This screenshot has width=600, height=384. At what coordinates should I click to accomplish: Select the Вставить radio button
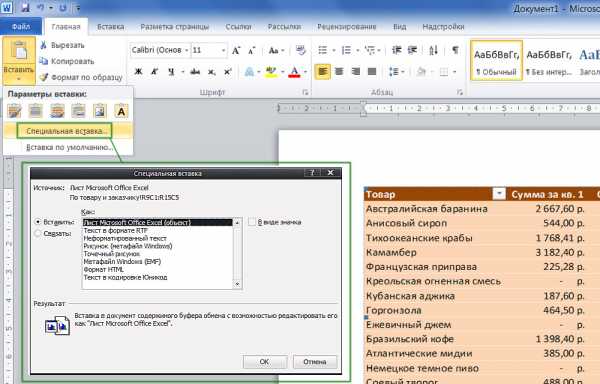tap(38, 222)
